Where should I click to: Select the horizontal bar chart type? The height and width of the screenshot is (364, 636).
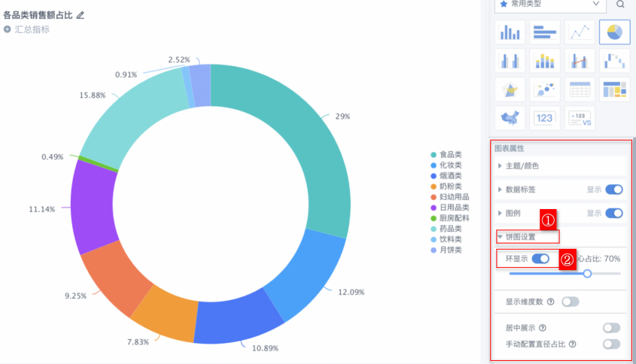pos(544,32)
